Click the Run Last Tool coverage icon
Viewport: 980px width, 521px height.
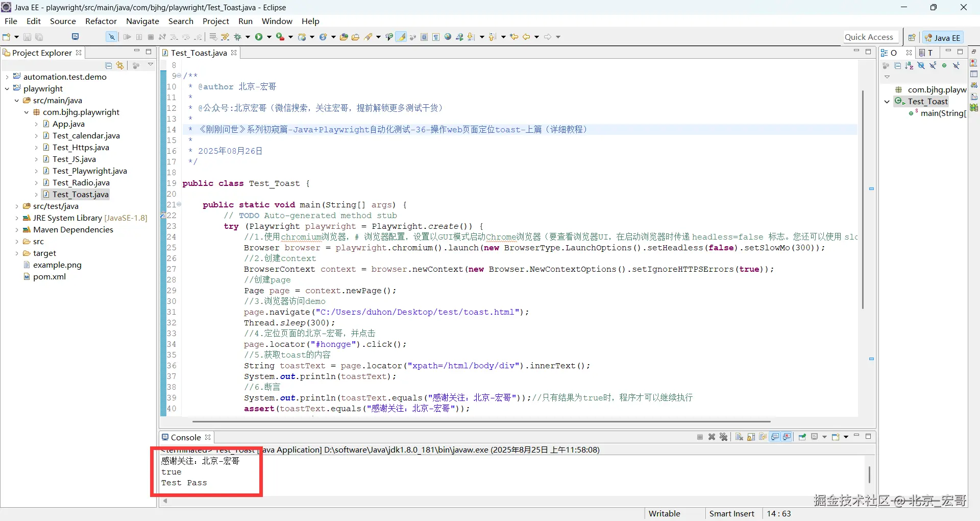click(280, 37)
